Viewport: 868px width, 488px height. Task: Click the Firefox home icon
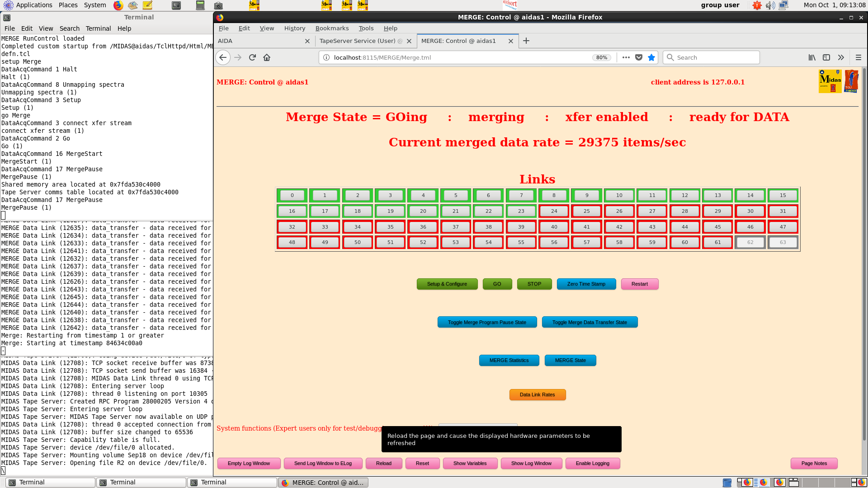tap(267, 57)
